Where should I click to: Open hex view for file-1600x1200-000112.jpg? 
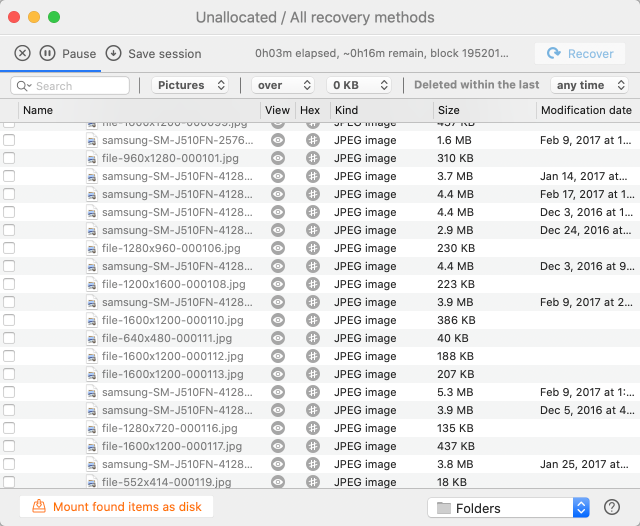(313, 356)
